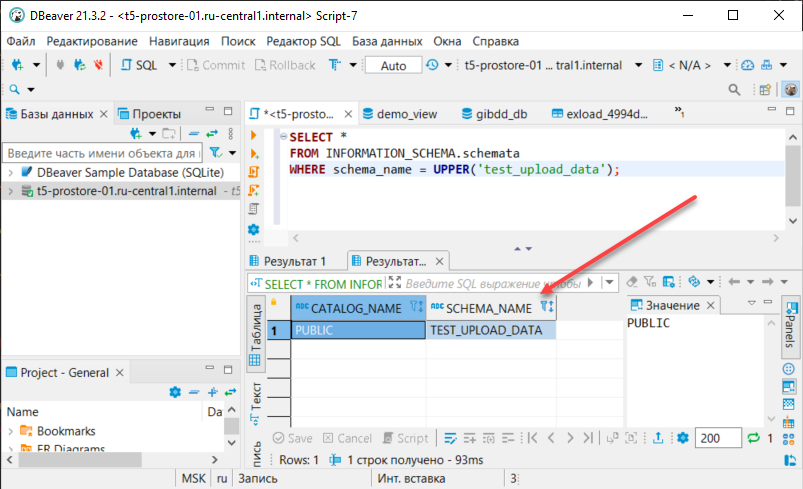Refresh the result set with the green arrows
Image resolution: width=803 pixels, height=489 pixels.
click(x=754, y=438)
